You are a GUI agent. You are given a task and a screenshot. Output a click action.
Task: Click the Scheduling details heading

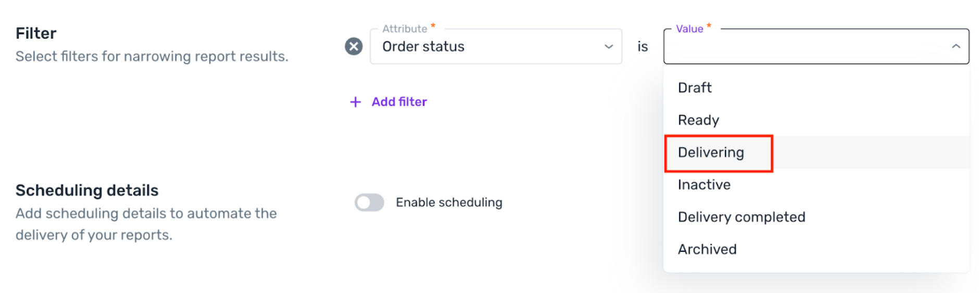tap(87, 190)
